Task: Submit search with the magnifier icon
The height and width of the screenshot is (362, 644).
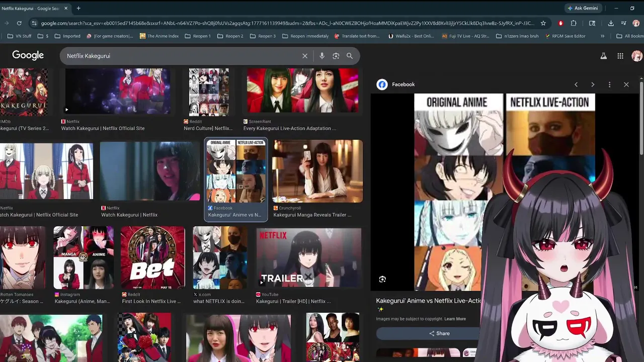Action: coord(350,56)
